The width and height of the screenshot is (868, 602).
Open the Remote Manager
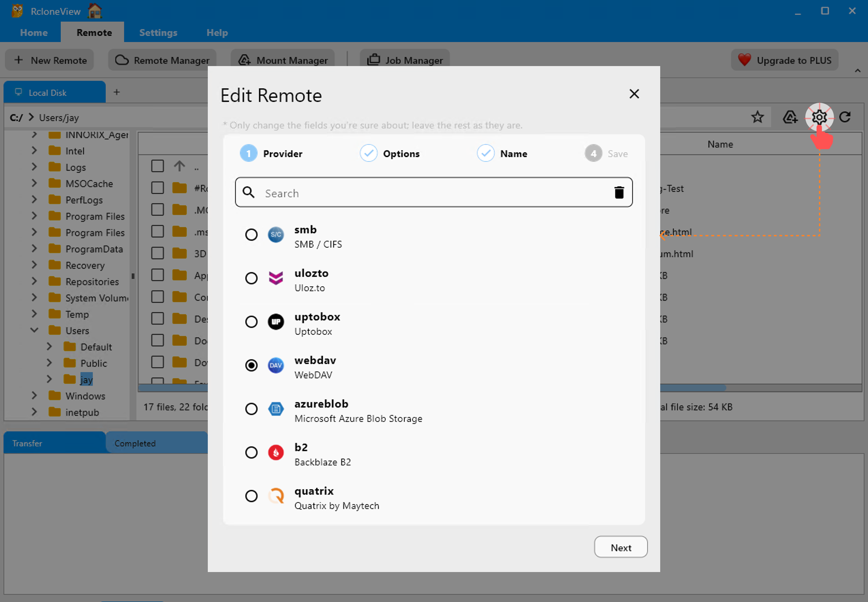(161, 60)
